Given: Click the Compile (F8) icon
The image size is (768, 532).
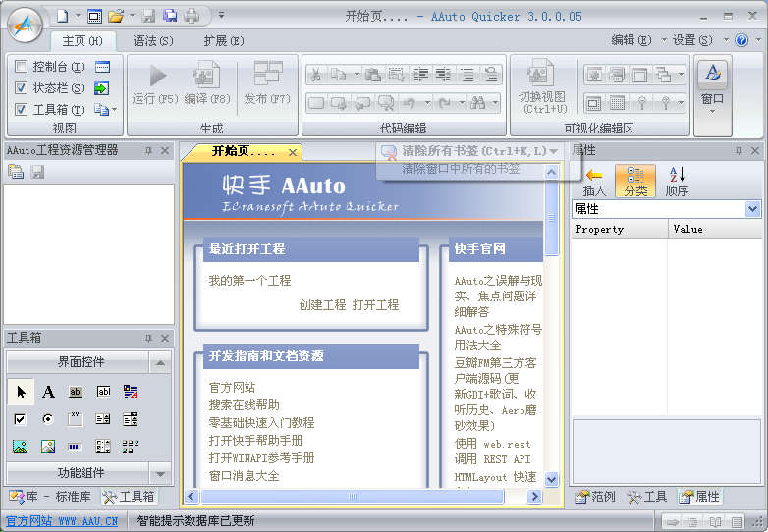Looking at the screenshot, I should (206, 76).
